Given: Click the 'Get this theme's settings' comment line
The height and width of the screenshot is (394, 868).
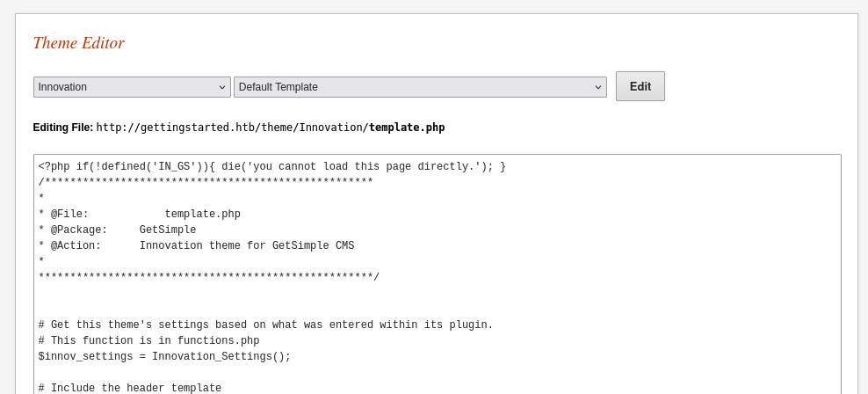Looking at the screenshot, I should (x=265, y=325).
